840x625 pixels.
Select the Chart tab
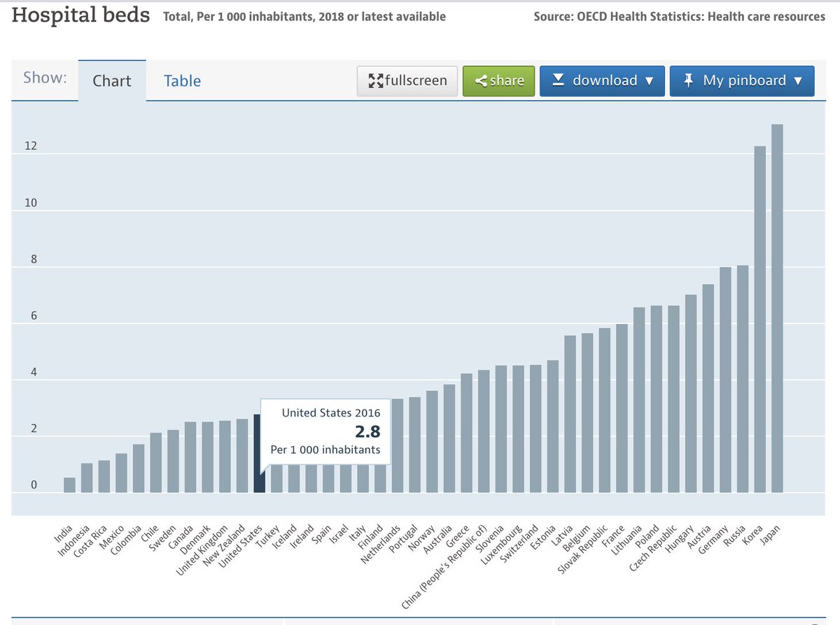tap(112, 80)
